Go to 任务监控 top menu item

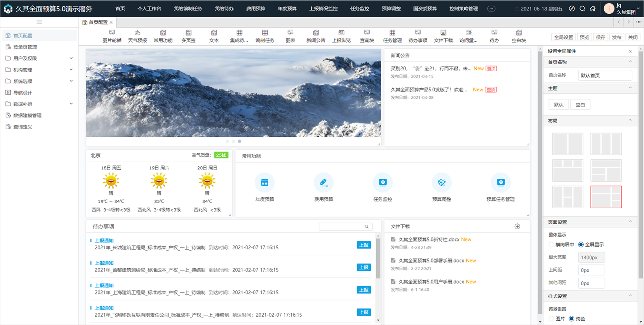point(359,9)
